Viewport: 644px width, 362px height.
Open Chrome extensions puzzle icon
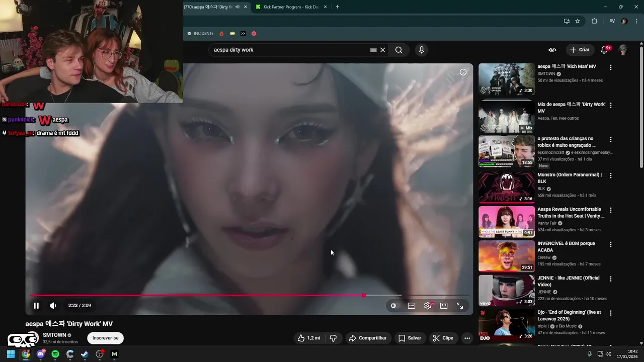595,21
